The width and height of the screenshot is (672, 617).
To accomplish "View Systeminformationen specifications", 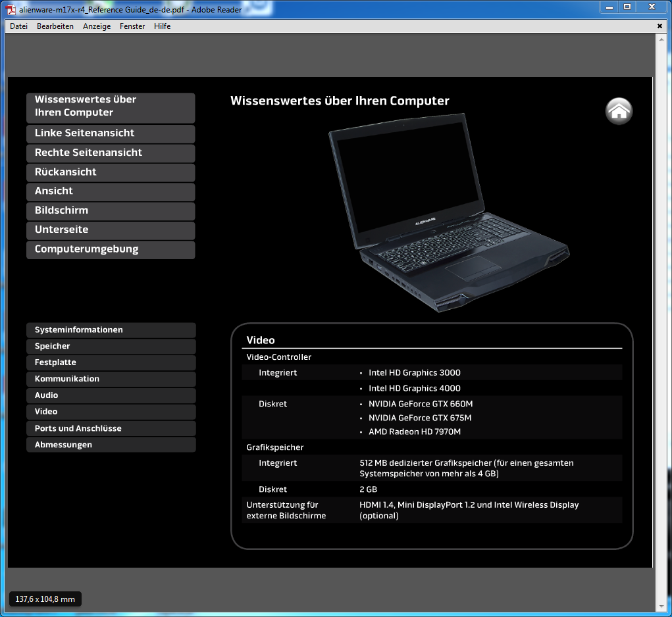I will tap(111, 330).
